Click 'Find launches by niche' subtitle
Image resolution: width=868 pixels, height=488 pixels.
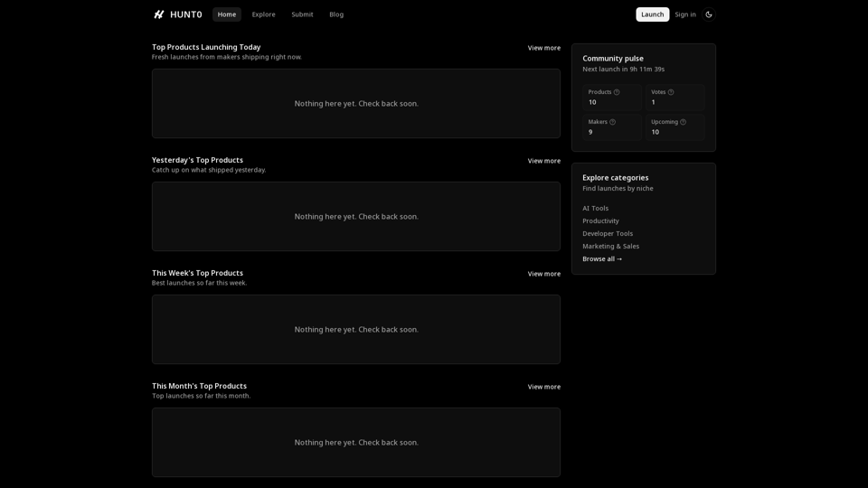pyautogui.click(x=618, y=189)
